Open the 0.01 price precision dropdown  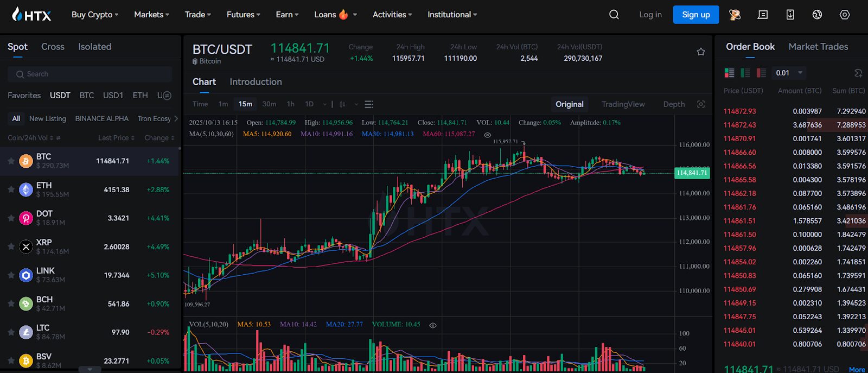(x=789, y=73)
